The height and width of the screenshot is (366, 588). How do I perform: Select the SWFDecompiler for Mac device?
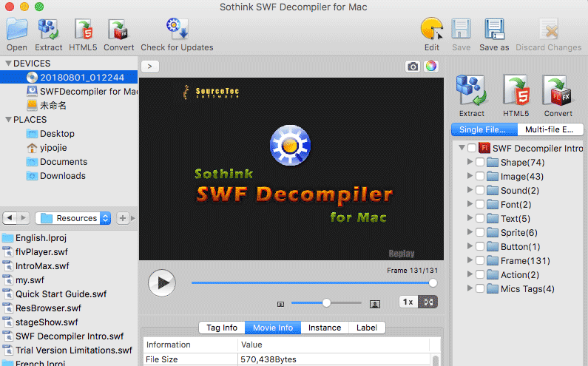click(69, 92)
